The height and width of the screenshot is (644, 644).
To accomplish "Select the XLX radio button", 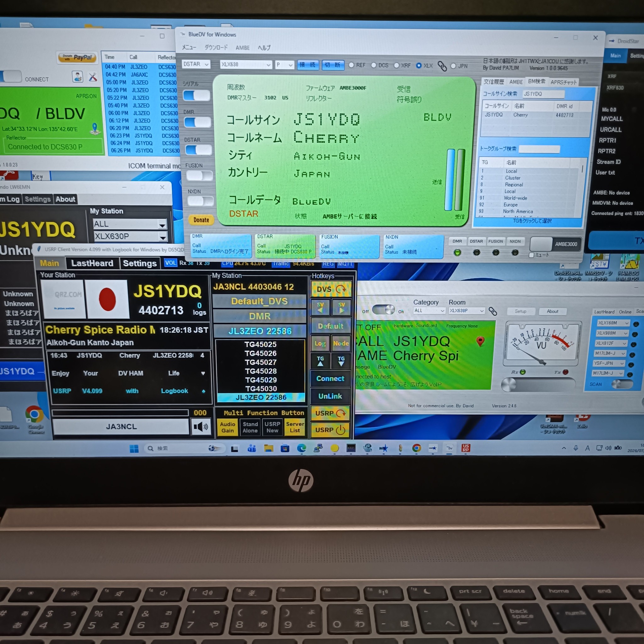I will pyautogui.click(x=419, y=65).
